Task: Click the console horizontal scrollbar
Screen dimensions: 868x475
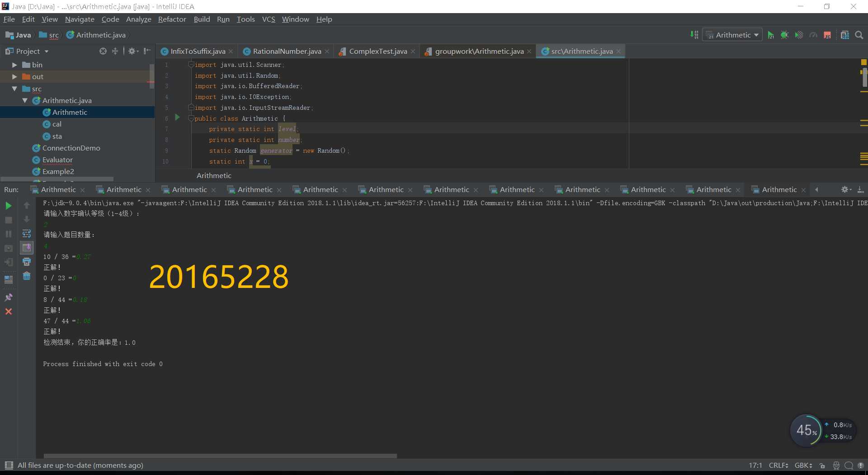Action: (220, 456)
